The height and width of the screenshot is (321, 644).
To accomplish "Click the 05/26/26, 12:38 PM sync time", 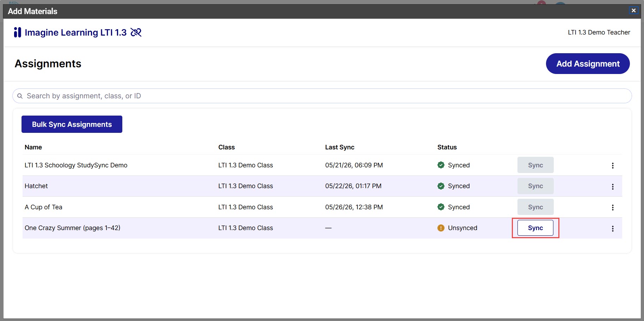I will [354, 207].
